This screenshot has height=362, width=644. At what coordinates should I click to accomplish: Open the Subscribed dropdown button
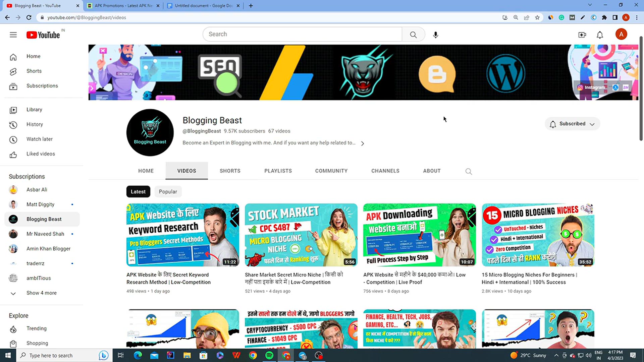point(572,124)
